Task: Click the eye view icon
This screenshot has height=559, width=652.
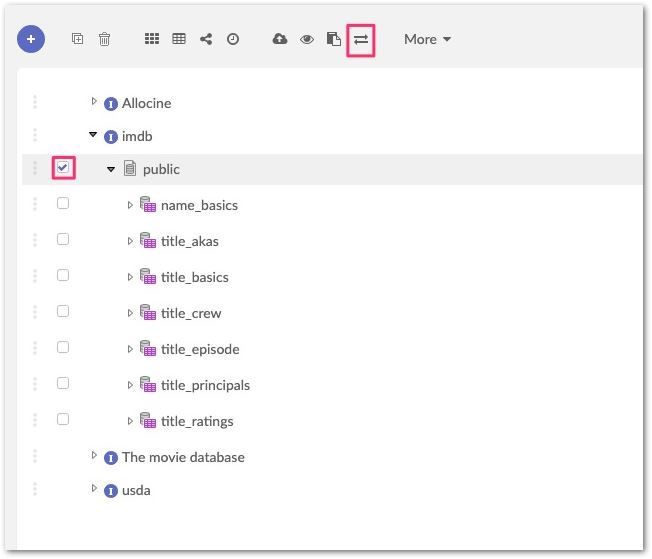Action: (x=307, y=39)
